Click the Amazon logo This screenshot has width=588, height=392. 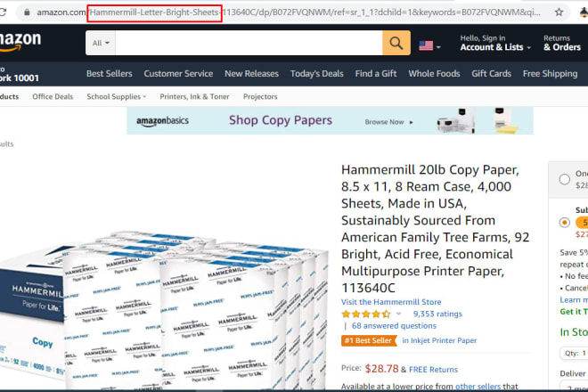(20, 41)
